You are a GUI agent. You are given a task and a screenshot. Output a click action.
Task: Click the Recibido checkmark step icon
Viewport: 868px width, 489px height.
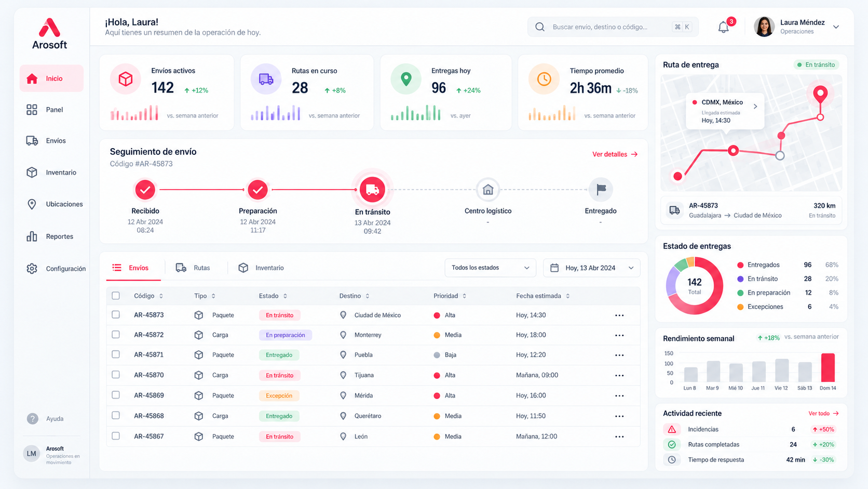[x=145, y=190]
